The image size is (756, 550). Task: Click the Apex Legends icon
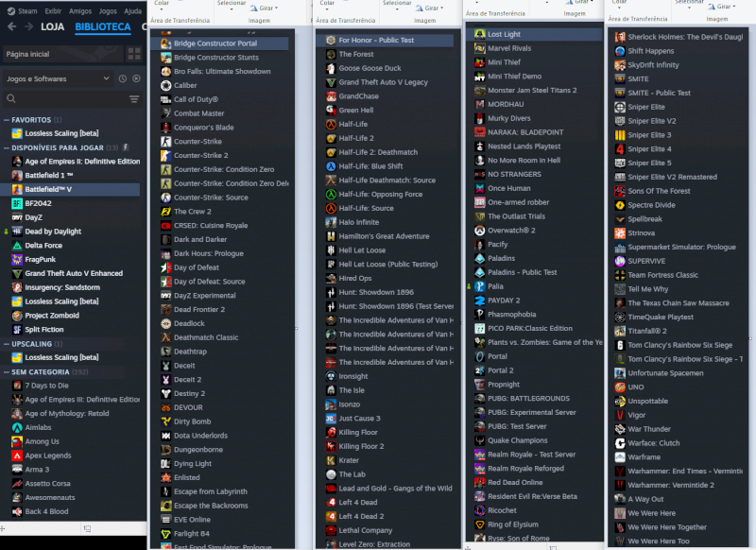coord(17,455)
